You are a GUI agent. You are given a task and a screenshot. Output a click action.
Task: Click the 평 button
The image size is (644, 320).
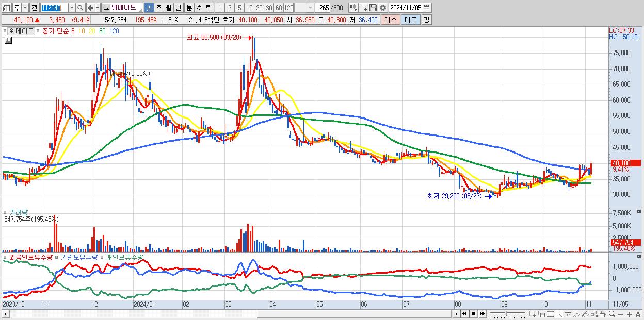[426, 20]
